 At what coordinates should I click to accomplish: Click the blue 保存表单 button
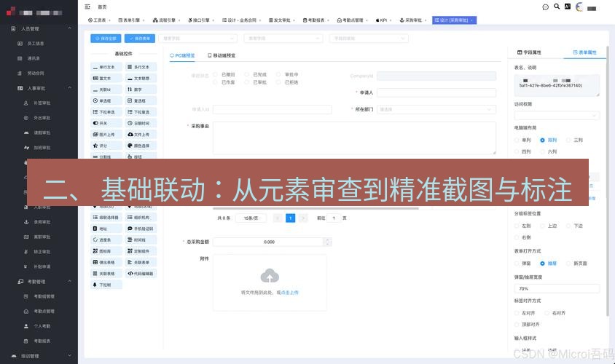point(140,39)
